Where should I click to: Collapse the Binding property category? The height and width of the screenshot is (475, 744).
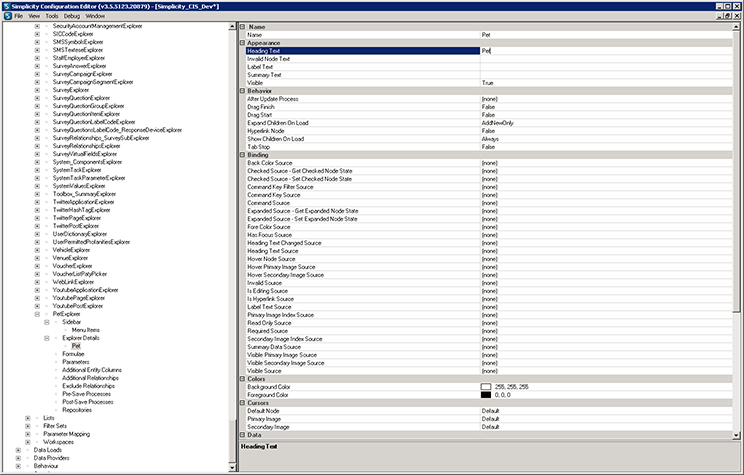(x=242, y=155)
